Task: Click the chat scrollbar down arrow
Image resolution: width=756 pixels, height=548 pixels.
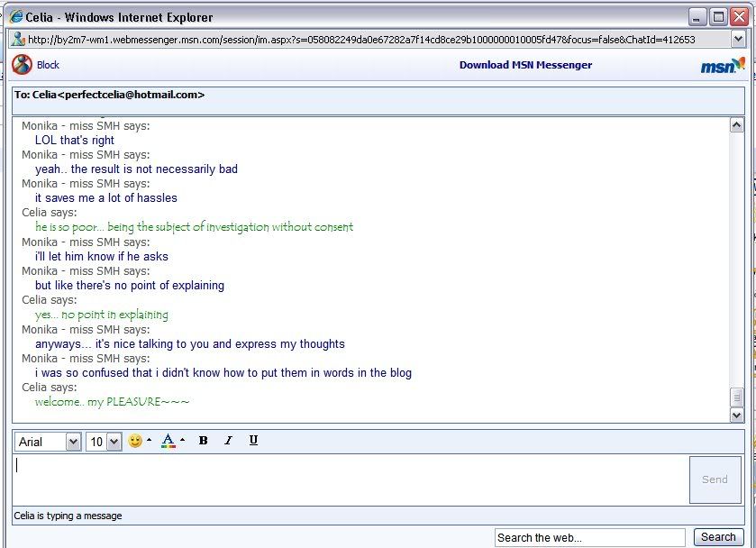Action: [737, 415]
